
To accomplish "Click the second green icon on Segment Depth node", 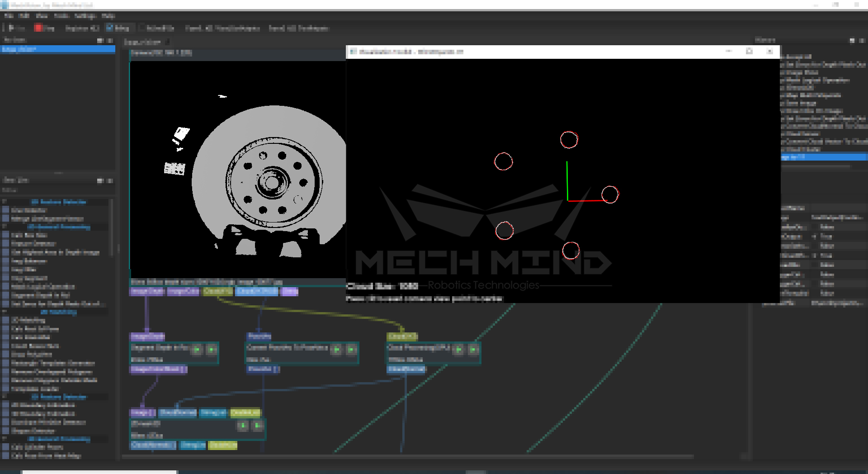I will point(211,349).
